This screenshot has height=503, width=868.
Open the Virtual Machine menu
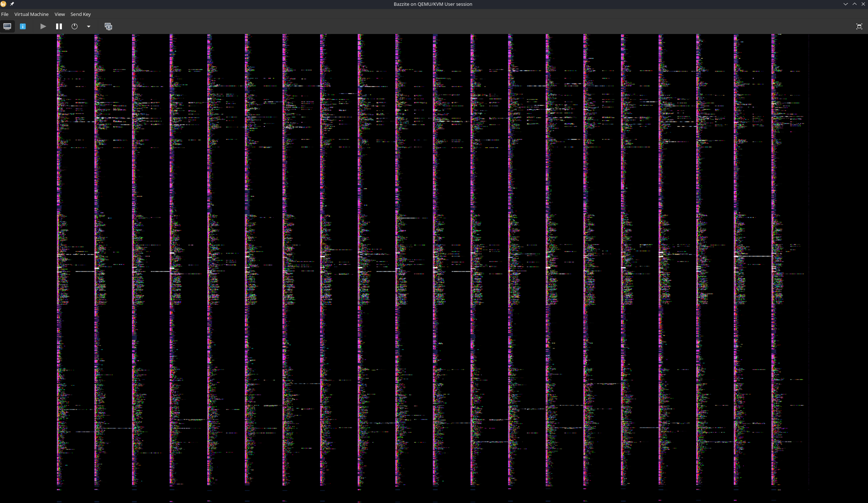(31, 14)
